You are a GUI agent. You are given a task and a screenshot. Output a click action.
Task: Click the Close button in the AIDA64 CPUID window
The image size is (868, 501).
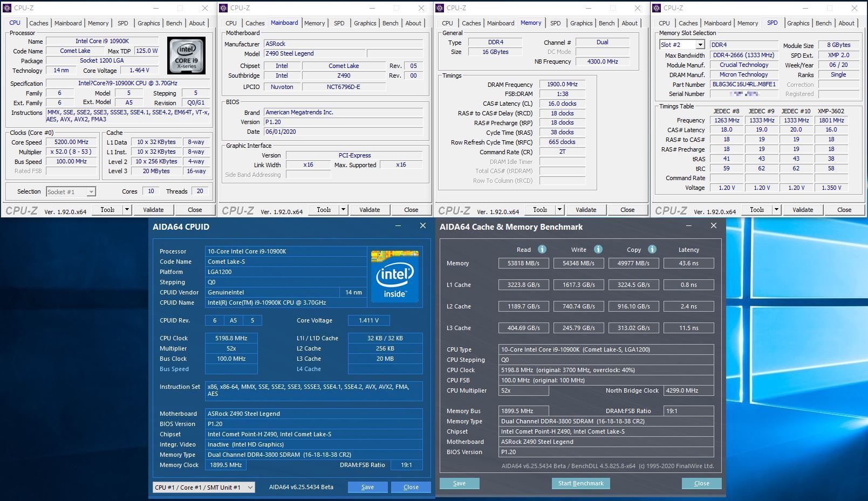411,487
